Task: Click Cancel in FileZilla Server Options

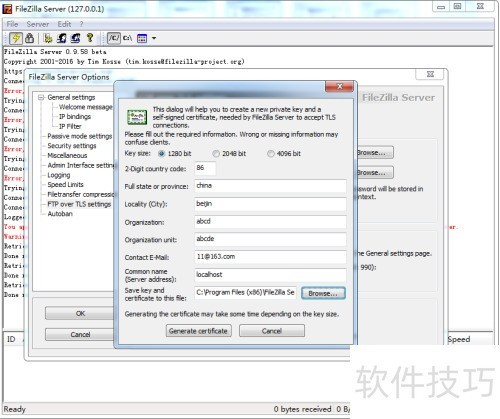Action: click(x=80, y=334)
